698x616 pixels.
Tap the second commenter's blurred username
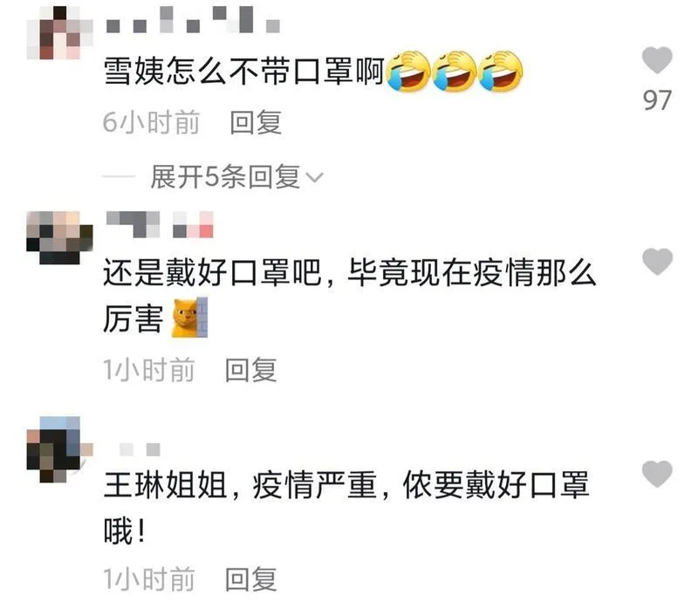pyautogui.click(x=160, y=224)
